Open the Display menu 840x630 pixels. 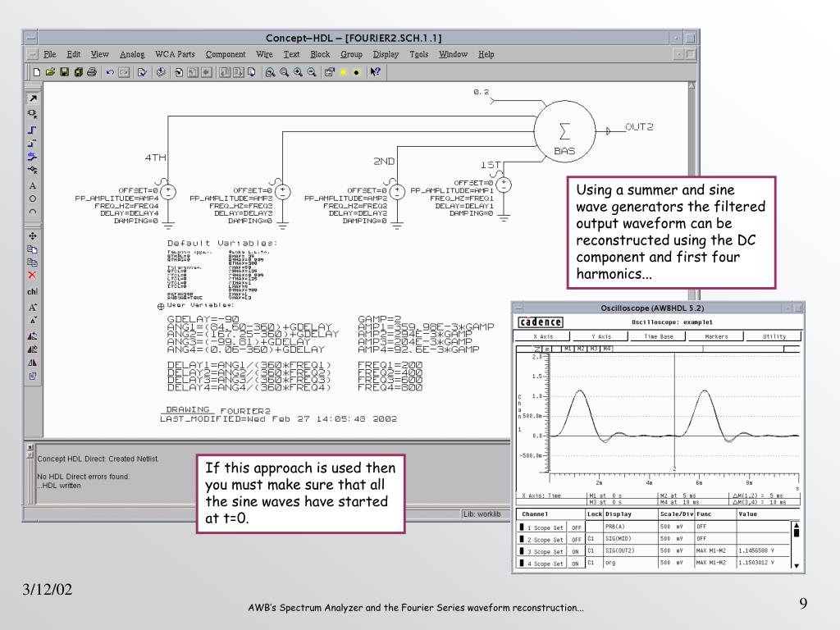pyautogui.click(x=386, y=54)
